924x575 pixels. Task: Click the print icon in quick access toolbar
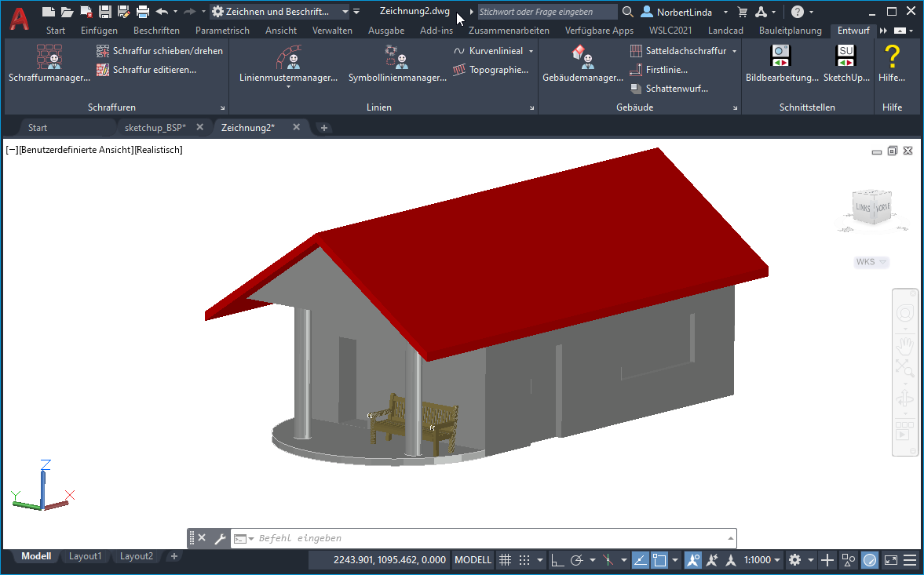pos(142,12)
